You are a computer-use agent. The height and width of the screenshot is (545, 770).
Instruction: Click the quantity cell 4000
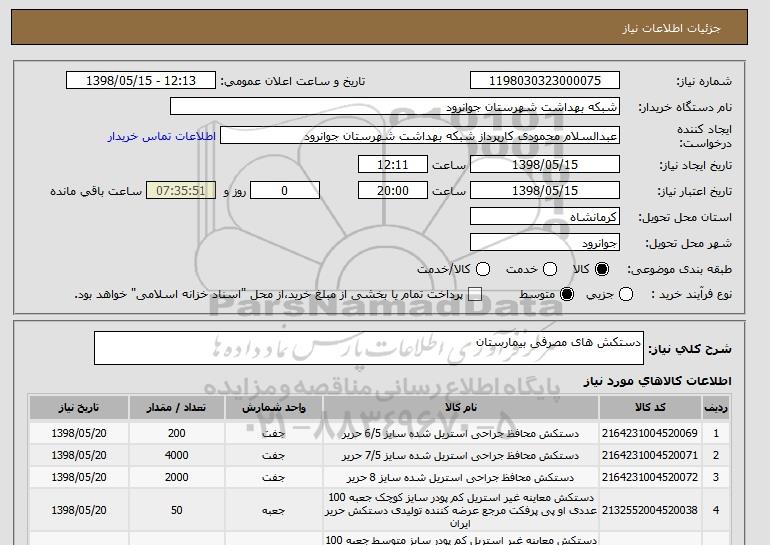(x=176, y=455)
